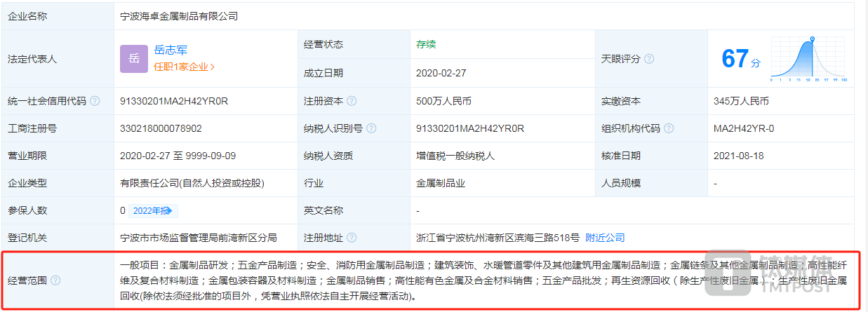
Task: Click approval date 2021-08-18
Action: 739,156
